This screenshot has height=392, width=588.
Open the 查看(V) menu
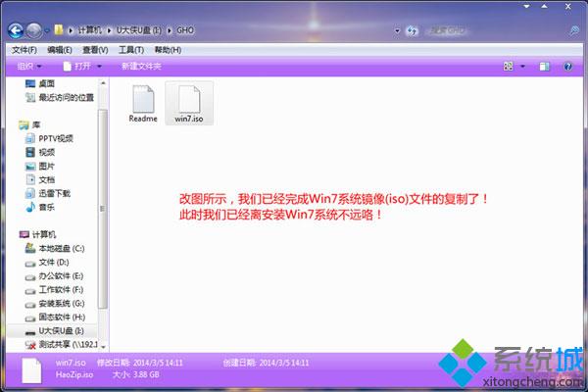95,50
